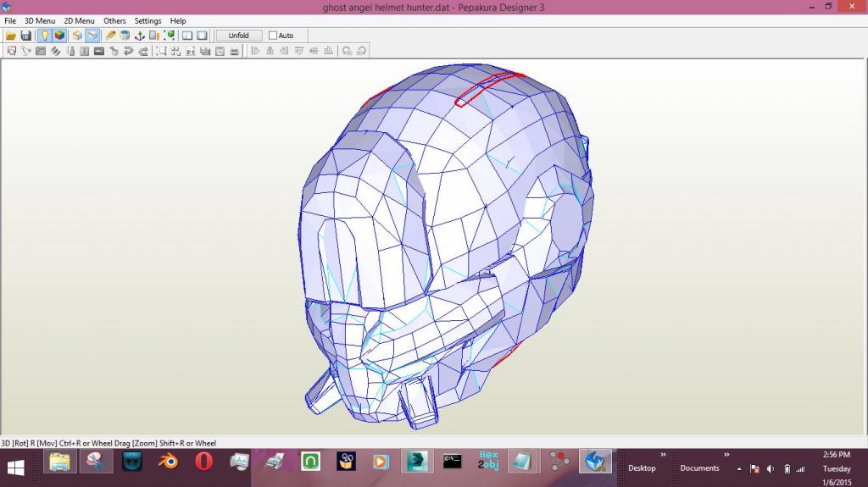Enable the Auto checkbox
The width and height of the screenshot is (868, 487).
273,36
